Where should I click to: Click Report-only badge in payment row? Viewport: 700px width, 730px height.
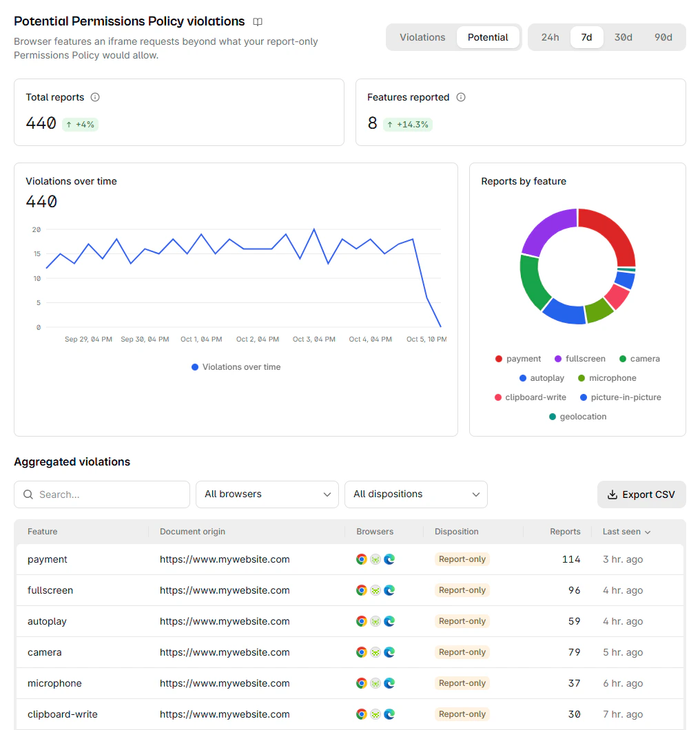tap(462, 559)
